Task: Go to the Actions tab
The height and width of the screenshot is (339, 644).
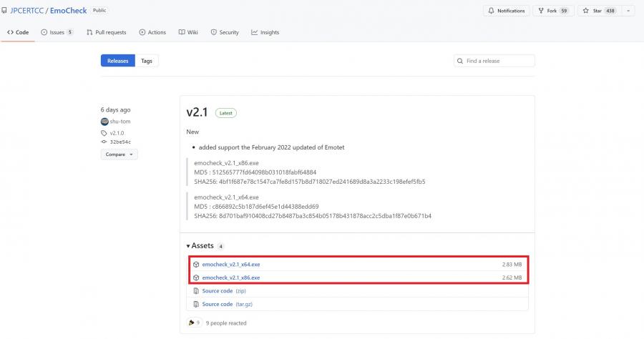Action: (x=152, y=32)
